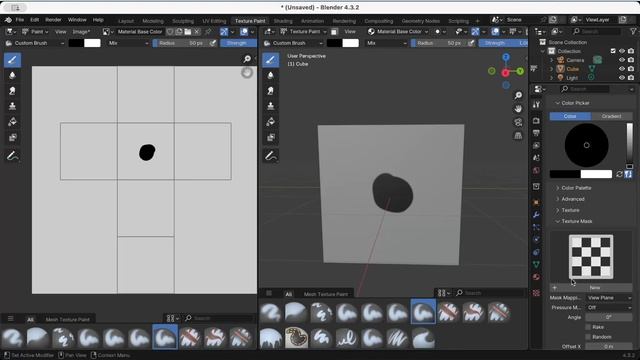Screen dimensions: 640x360
Task: Enable the Rake checkbox
Action: [588, 327]
